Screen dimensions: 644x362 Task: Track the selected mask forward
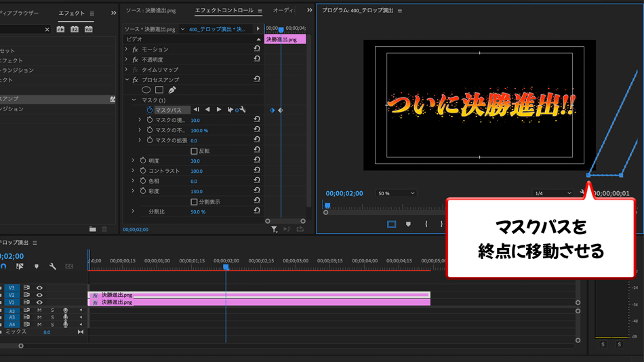[x=219, y=110]
